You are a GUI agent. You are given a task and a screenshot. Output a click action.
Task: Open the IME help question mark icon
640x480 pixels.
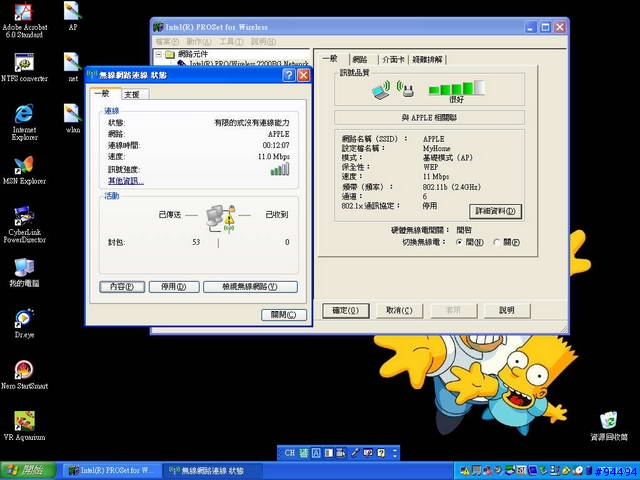(381, 453)
